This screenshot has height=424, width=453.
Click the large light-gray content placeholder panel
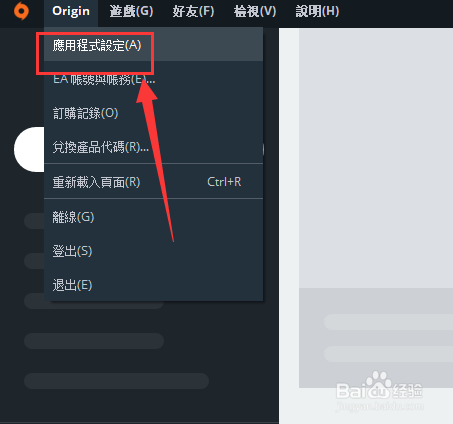tap(376, 158)
